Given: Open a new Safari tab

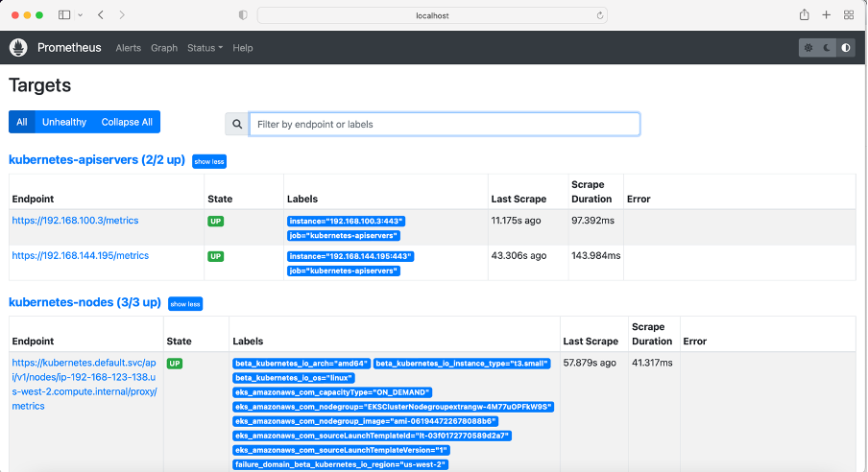Looking at the screenshot, I should tap(826, 15).
